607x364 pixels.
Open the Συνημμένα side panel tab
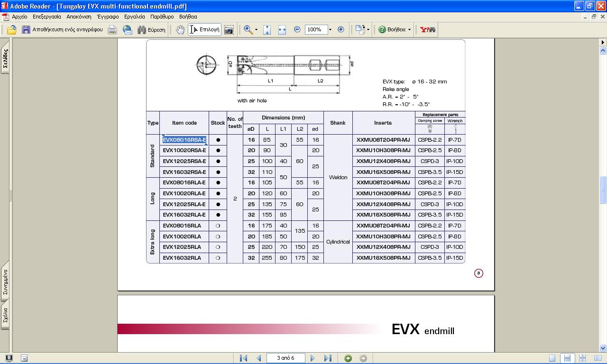click(x=6, y=282)
